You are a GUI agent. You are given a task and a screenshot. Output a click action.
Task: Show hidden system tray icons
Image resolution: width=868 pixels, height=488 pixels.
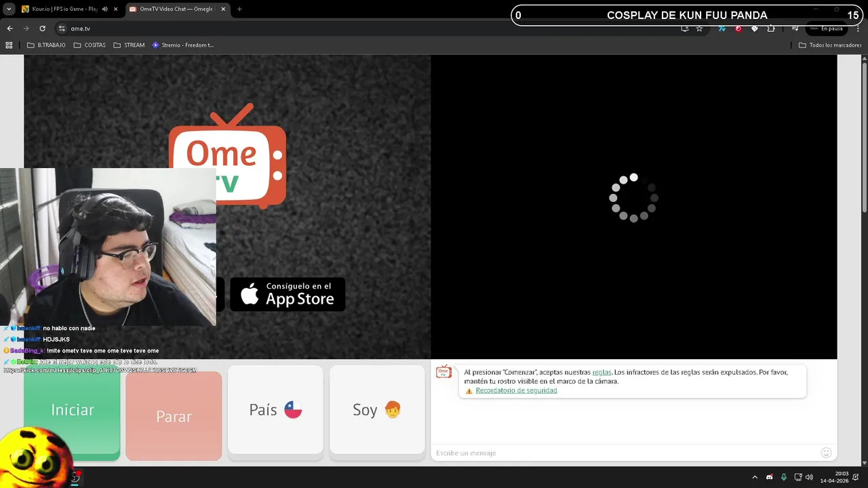[755, 477]
